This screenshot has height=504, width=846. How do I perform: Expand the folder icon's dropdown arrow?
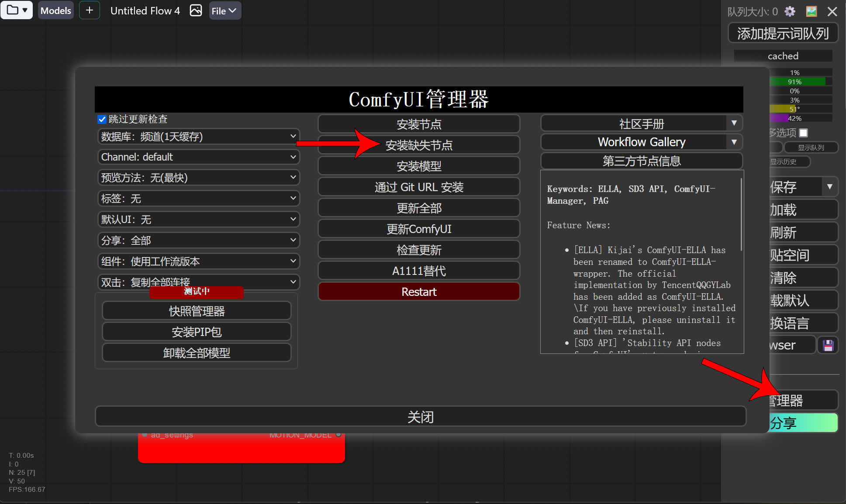[x=25, y=10]
